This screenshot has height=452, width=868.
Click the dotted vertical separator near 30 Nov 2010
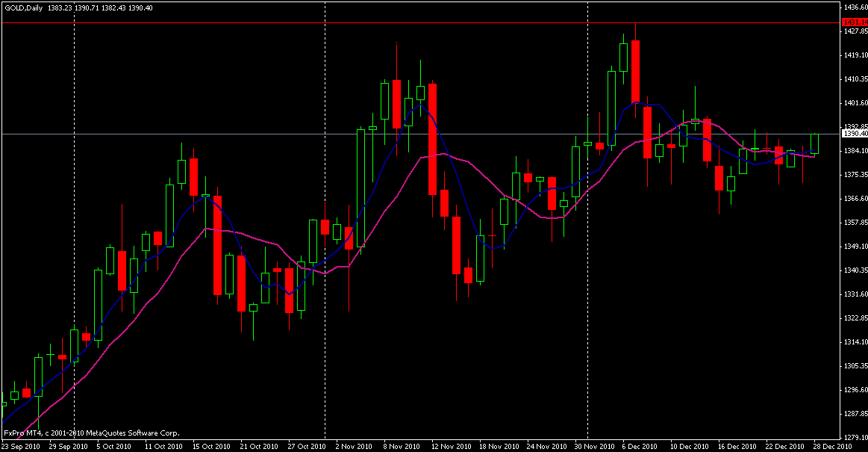pyautogui.click(x=588, y=224)
